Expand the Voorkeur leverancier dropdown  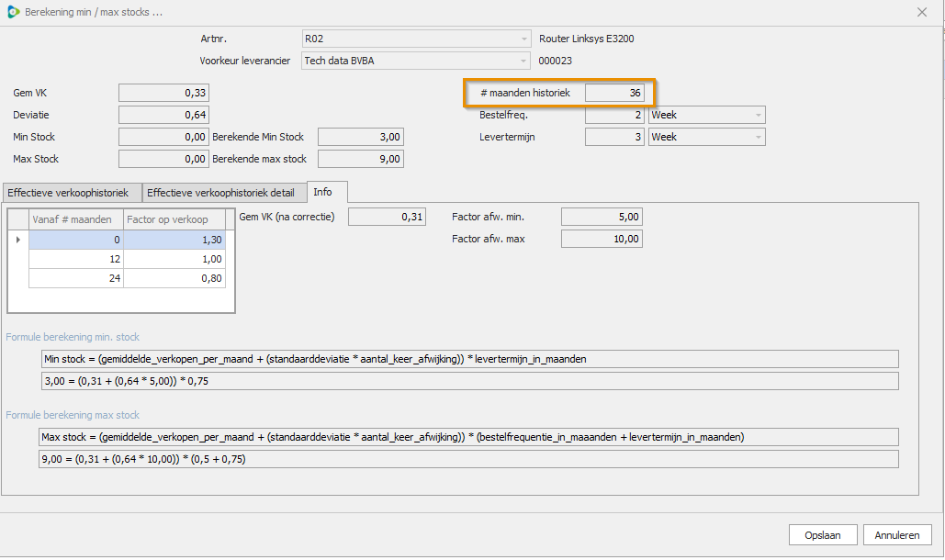point(523,61)
